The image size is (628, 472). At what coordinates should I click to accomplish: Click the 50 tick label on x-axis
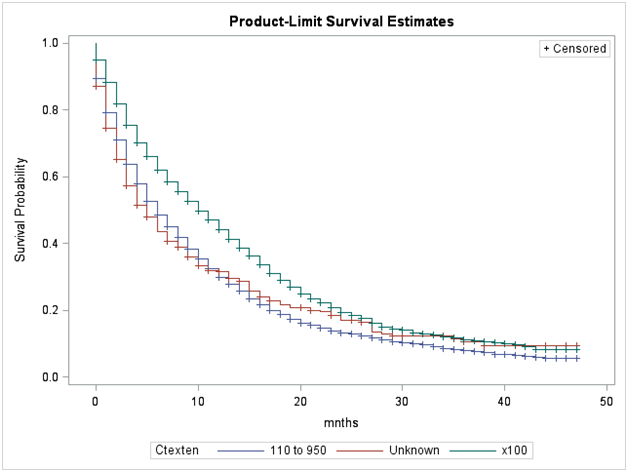click(x=606, y=400)
